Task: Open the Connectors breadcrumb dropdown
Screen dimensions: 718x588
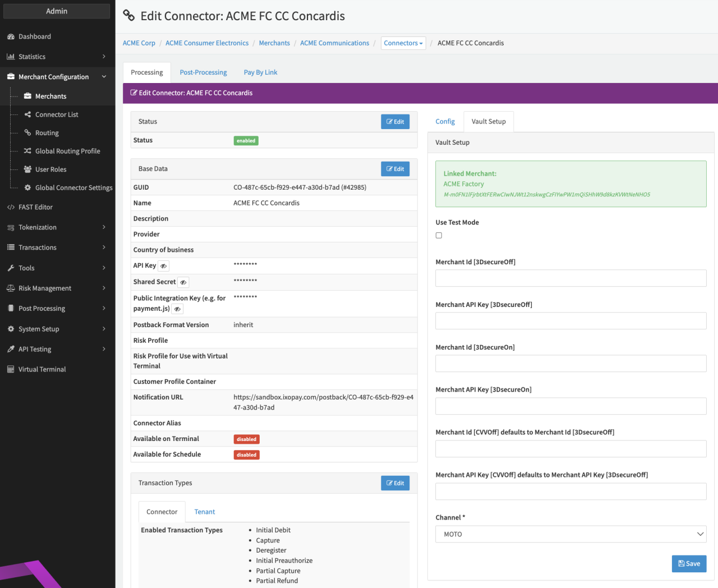Action: pos(403,43)
